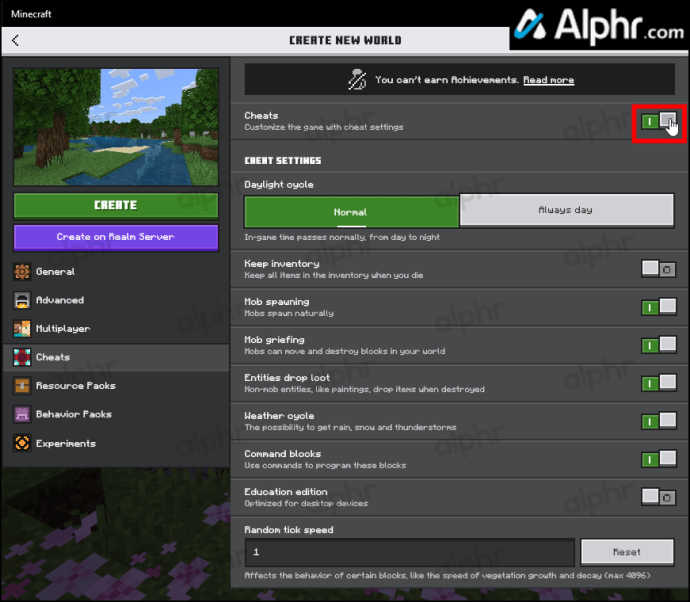The image size is (690, 602).
Task: Open Behavior Packs tab
Action: (x=116, y=415)
